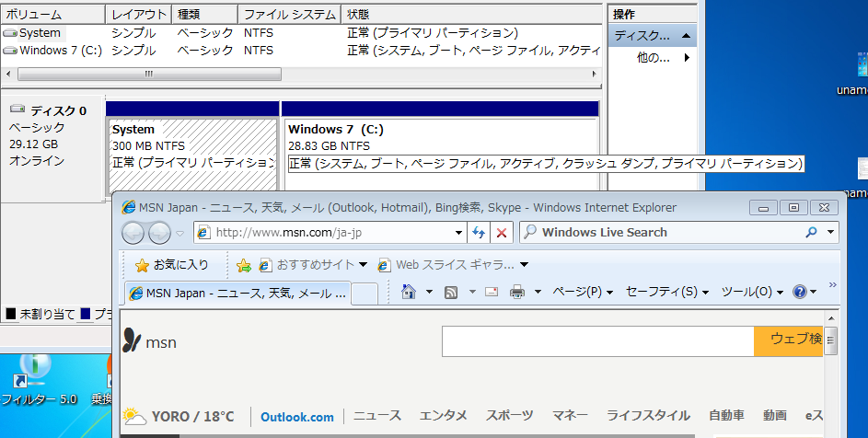Click the IE Forward navigation button
This screenshot has width=868, height=438.
(x=159, y=233)
